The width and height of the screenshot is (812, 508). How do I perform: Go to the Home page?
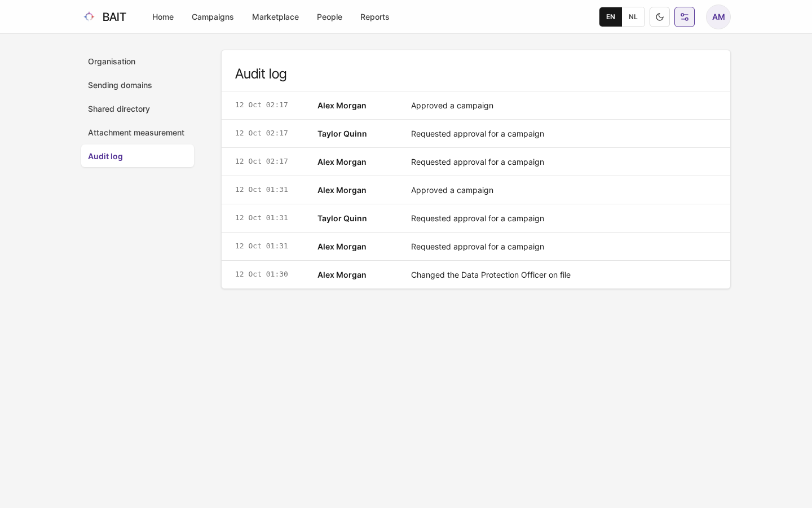pyautogui.click(x=163, y=17)
